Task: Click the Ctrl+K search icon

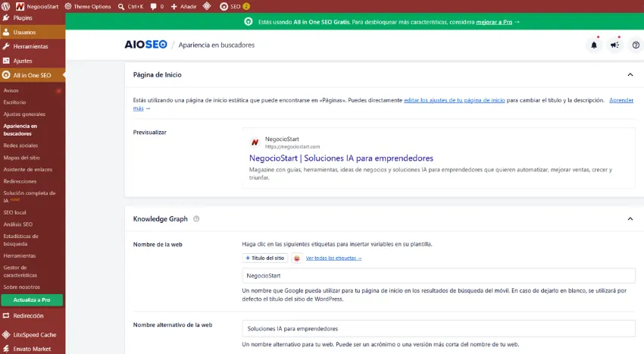Action: tap(121, 7)
